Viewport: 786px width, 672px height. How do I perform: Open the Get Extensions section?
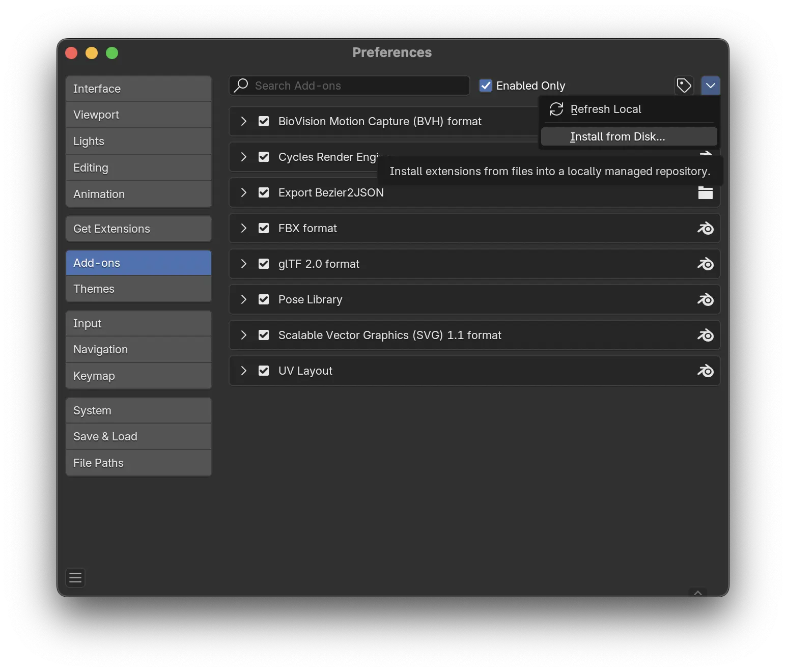click(x=138, y=229)
